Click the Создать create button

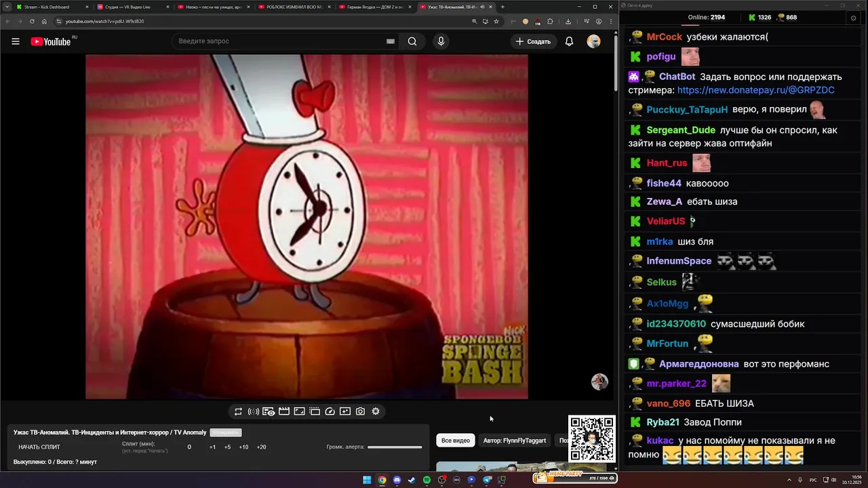[x=534, y=41]
